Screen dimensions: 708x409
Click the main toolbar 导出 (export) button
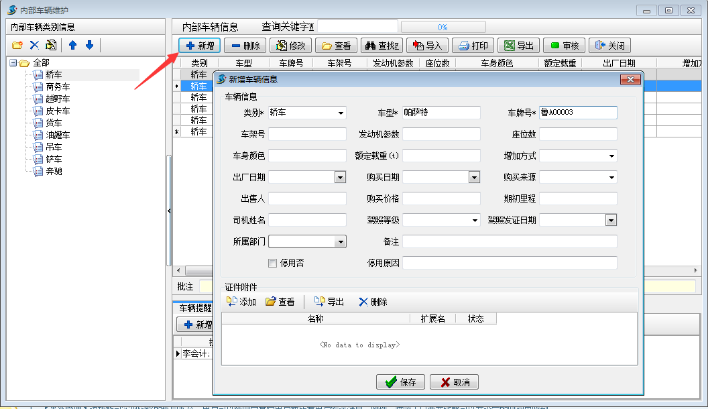[519, 46]
